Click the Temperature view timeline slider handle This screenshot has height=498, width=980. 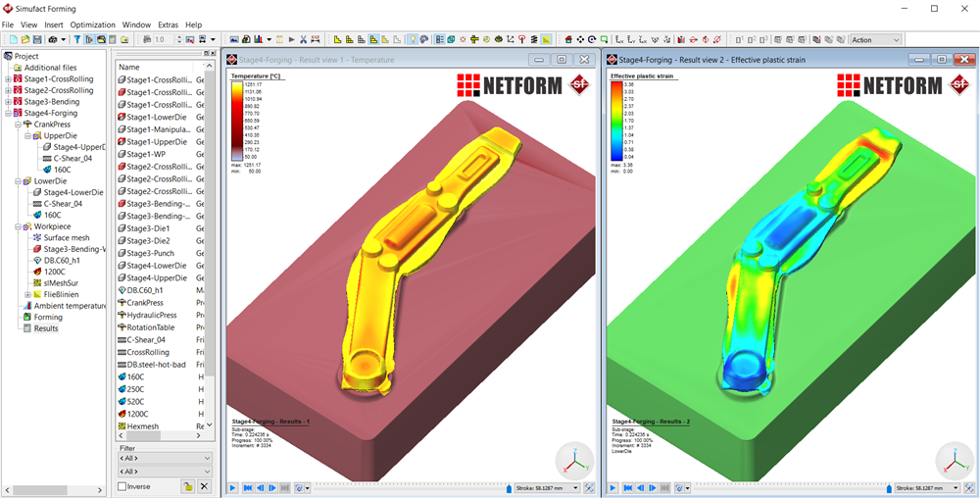509,488
